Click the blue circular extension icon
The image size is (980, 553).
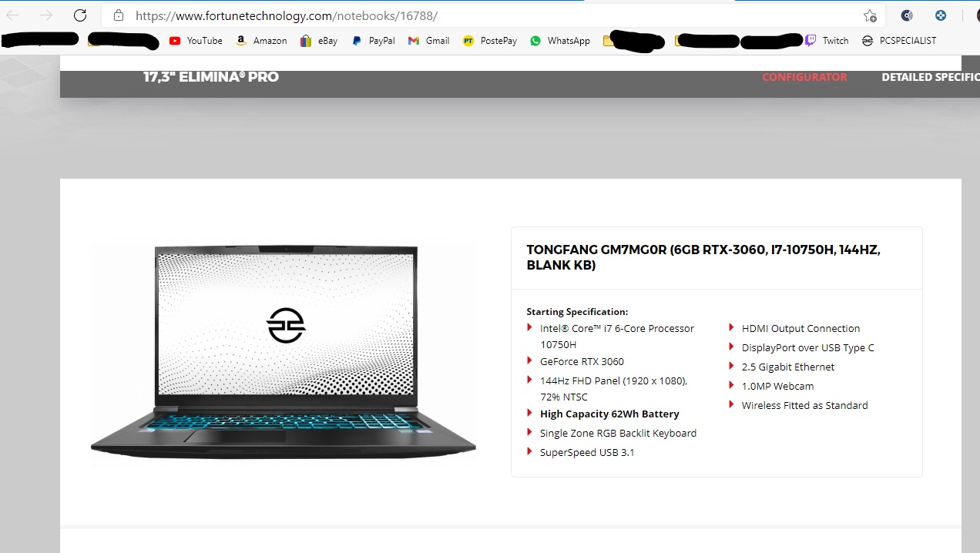[941, 15]
